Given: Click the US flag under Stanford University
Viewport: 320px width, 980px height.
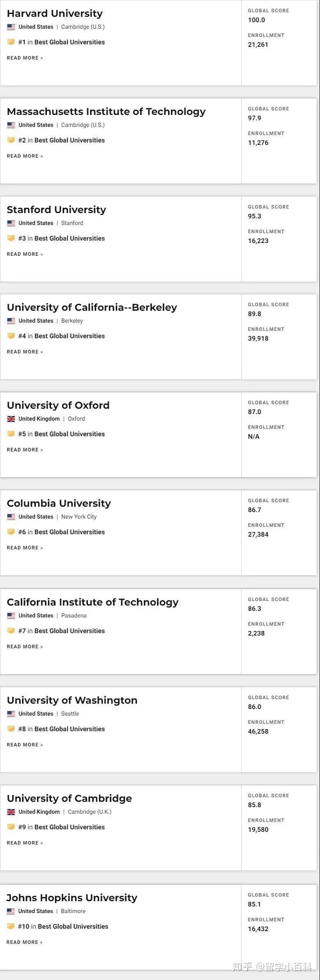Looking at the screenshot, I should tap(11, 223).
